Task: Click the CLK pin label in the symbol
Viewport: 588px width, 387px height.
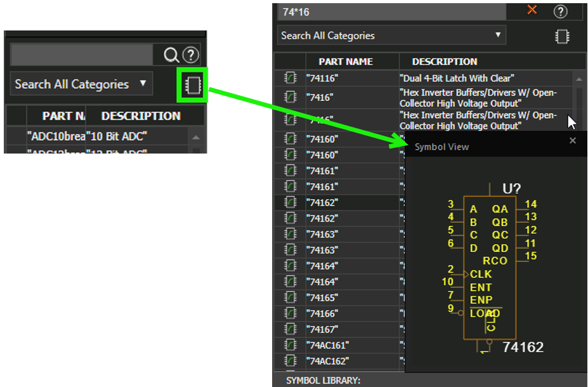Action: pos(481,274)
